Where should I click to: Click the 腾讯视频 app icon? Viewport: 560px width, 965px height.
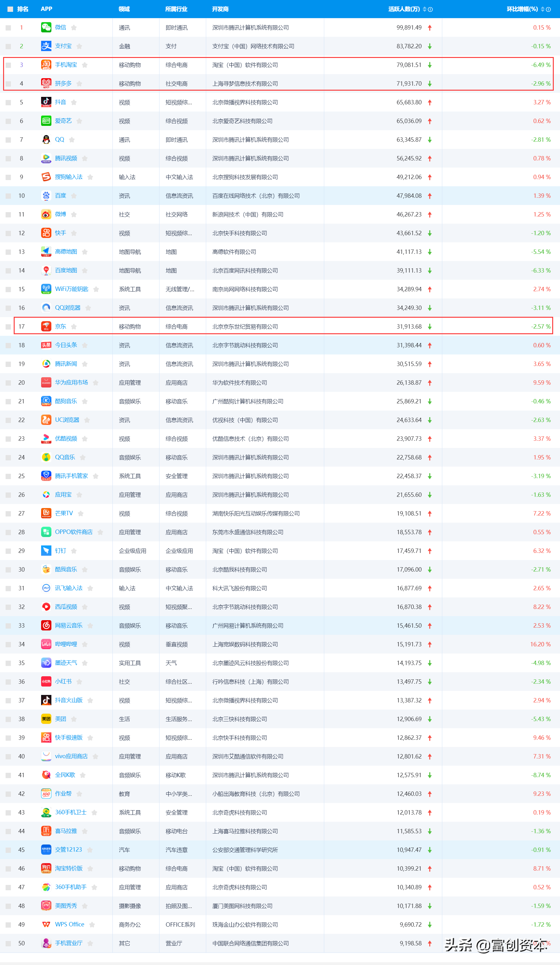tap(46, 158)
